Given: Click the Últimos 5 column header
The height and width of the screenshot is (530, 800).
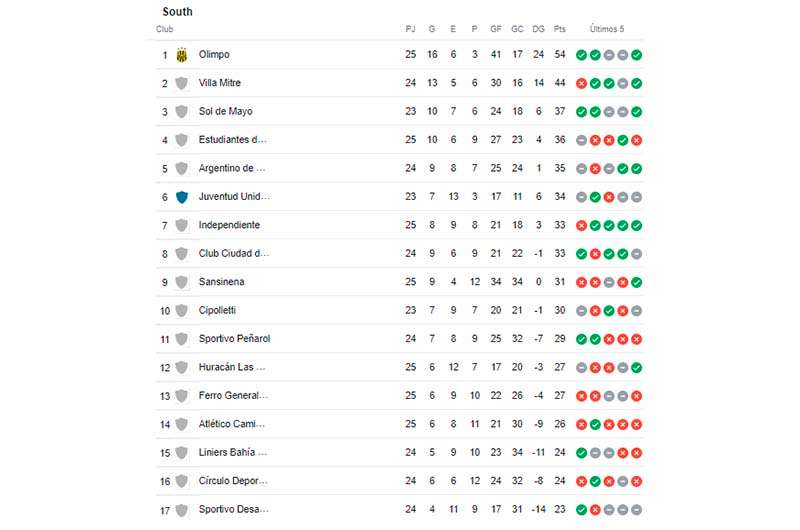Looking at the screenshot, I should point(607,29).
